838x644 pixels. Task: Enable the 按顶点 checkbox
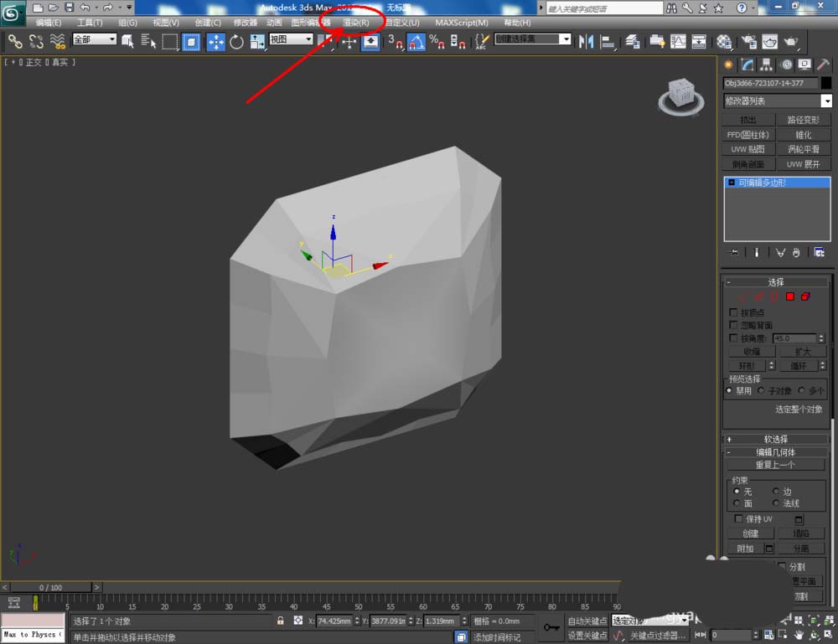coord(735,312)
